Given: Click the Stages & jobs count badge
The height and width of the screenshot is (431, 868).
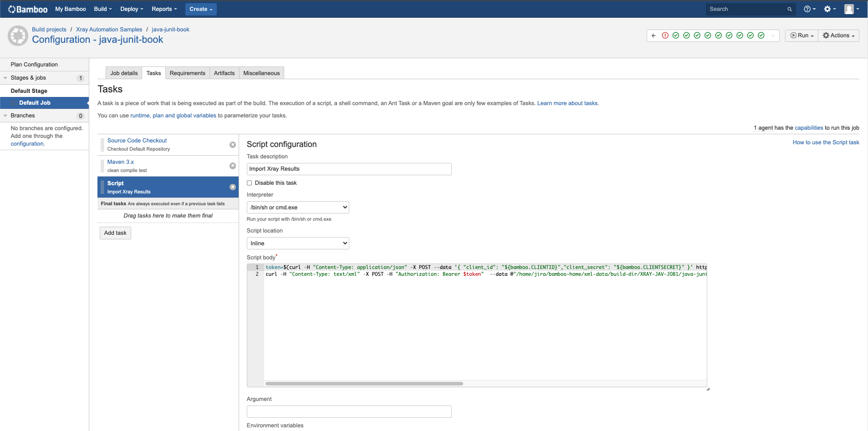Looking at the screenshot, I should [x=81, y=78].
